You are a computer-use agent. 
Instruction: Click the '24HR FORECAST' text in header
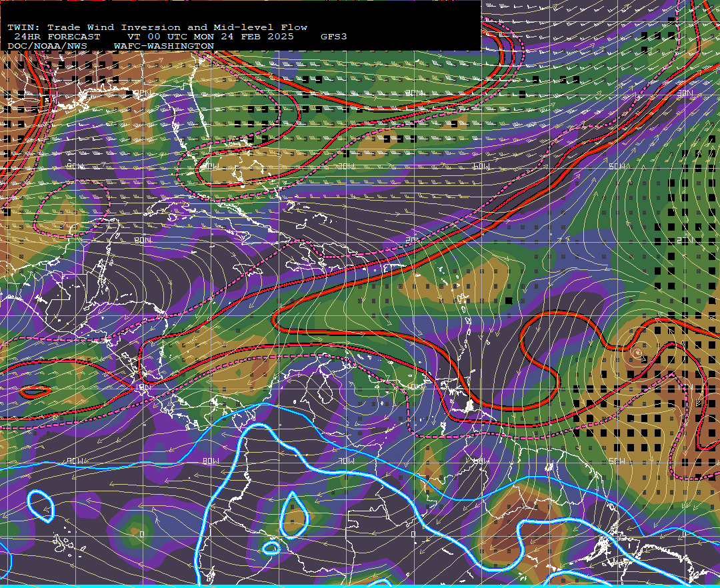(x=57, y=37)
